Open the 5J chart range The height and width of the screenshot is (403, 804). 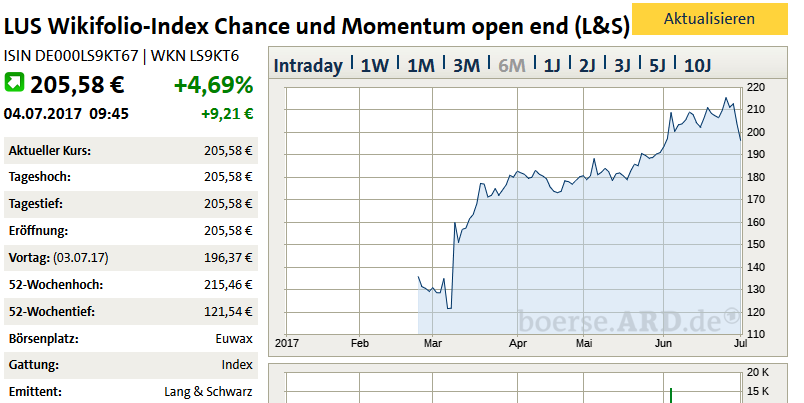(x=657, y=66)
